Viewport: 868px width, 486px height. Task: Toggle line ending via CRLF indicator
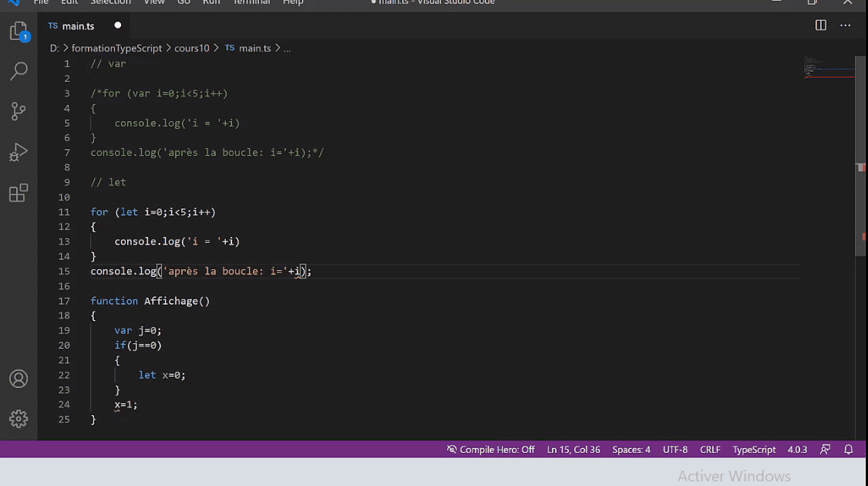pos(710,449)
